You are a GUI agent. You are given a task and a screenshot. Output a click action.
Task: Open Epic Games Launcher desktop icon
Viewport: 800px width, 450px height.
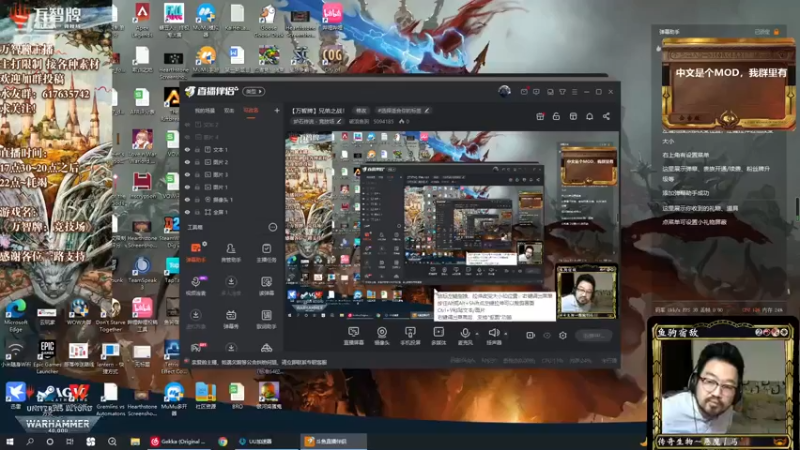[47, 356]
